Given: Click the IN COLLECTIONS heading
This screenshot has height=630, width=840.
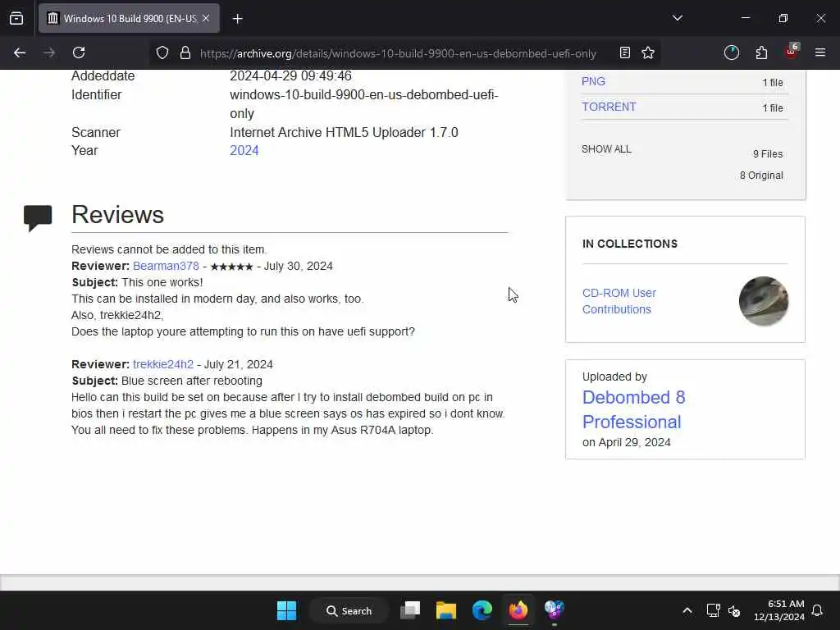Looking at the screenshot, I should pos(630,244).
